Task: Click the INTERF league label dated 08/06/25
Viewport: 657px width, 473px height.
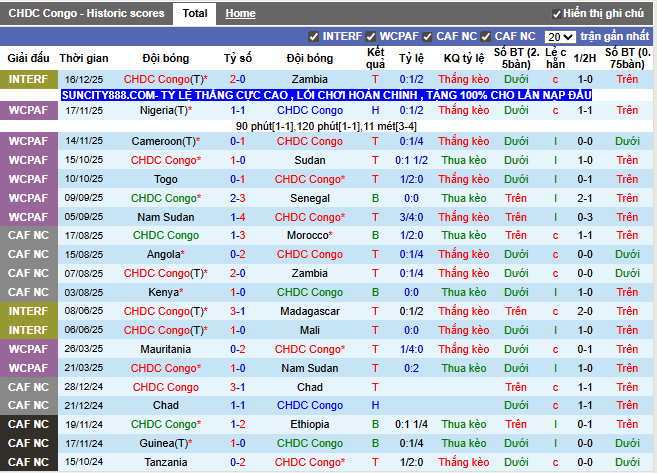Action: pos(28,311)
